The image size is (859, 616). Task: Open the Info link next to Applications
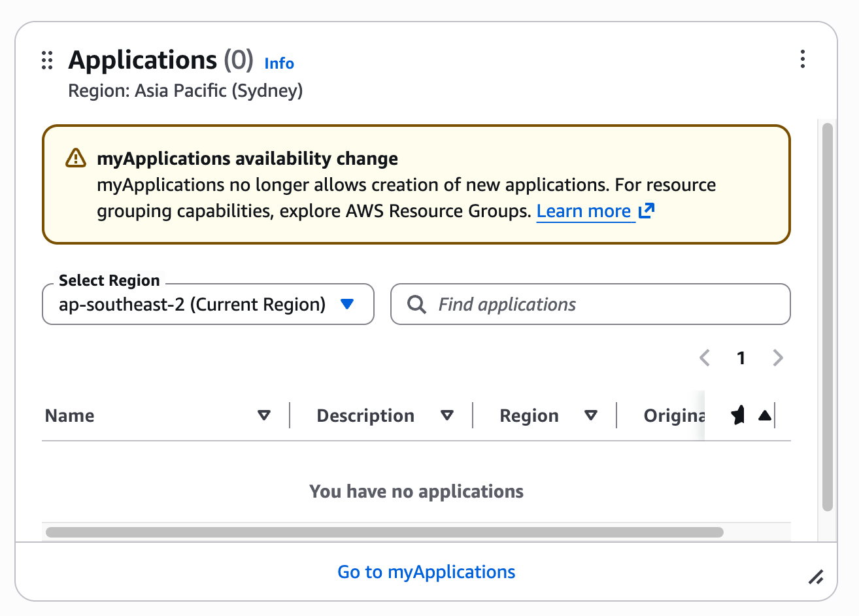[279, 63]
